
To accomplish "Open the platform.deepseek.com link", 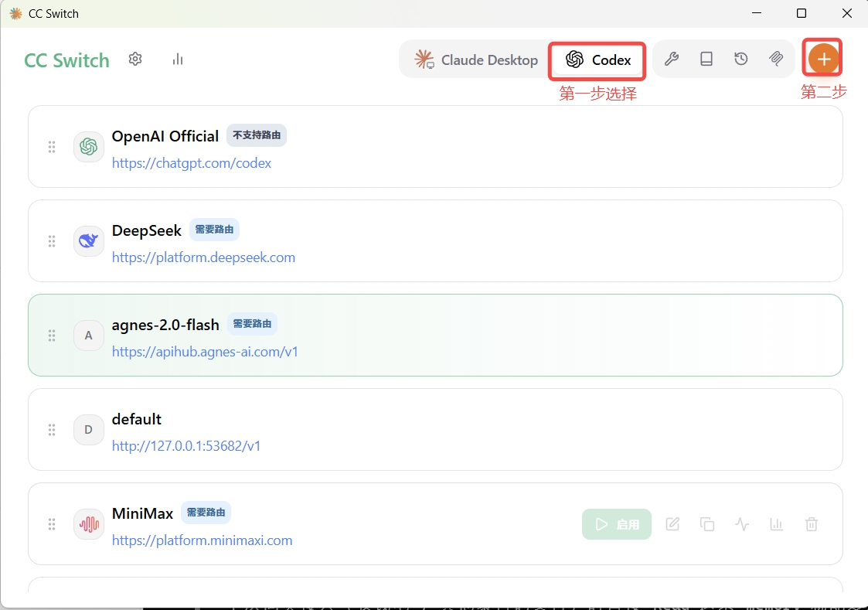I will pyautogui.click(x=203, y=257).
